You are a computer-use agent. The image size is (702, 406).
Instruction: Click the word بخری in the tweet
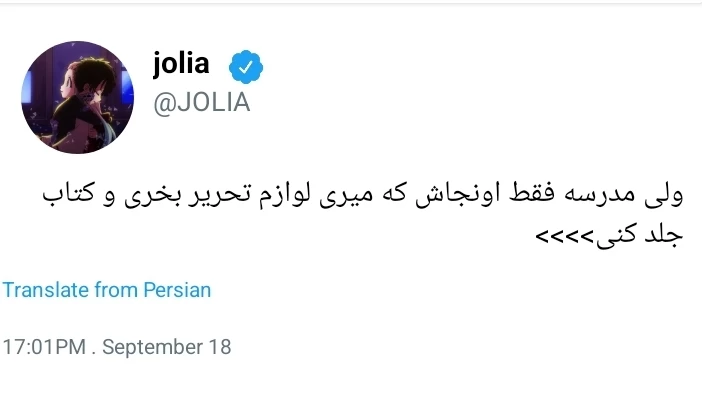click(x=153, y=194)
